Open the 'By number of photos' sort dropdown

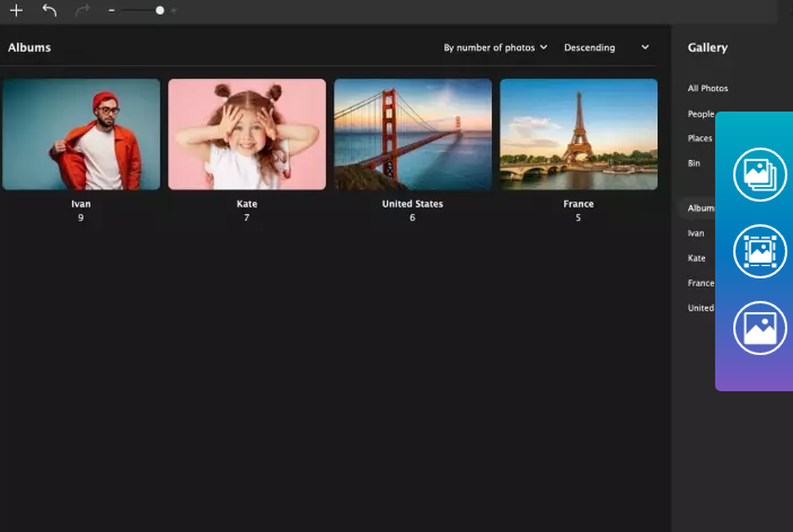tap(496, 47)
